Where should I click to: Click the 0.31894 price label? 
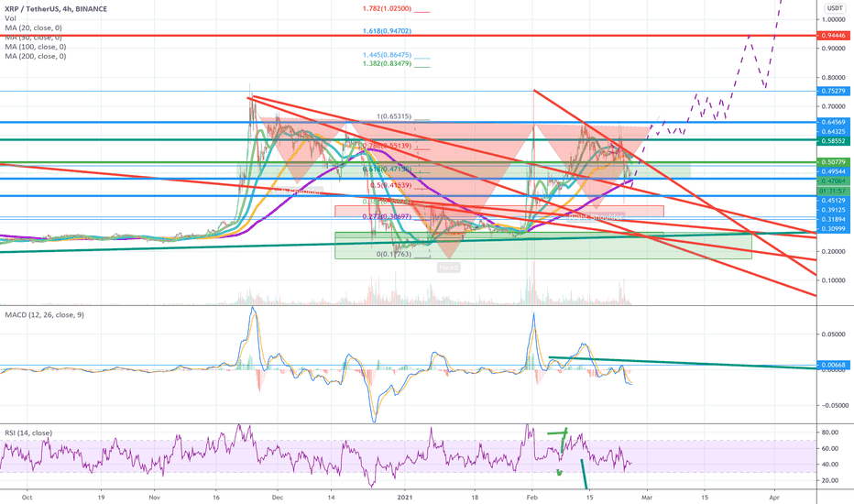(833, 219)
